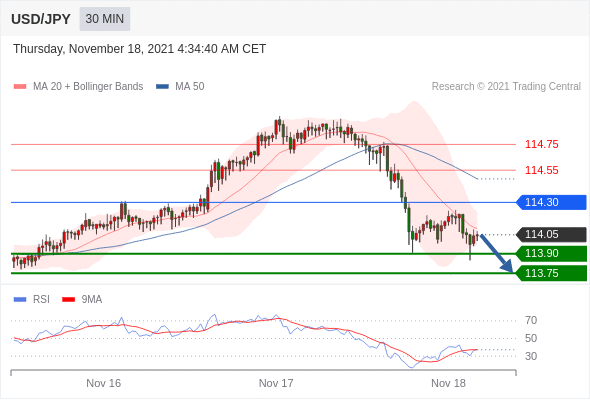Click the 9MA red legend swatch
Screen dimensions: 590x400
[68, 300]
